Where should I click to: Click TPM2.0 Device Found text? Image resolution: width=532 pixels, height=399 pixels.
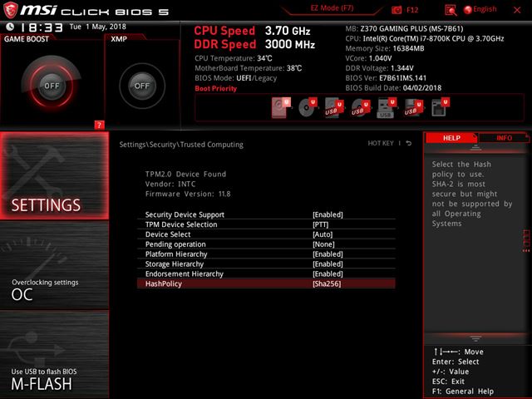[185, 174]
